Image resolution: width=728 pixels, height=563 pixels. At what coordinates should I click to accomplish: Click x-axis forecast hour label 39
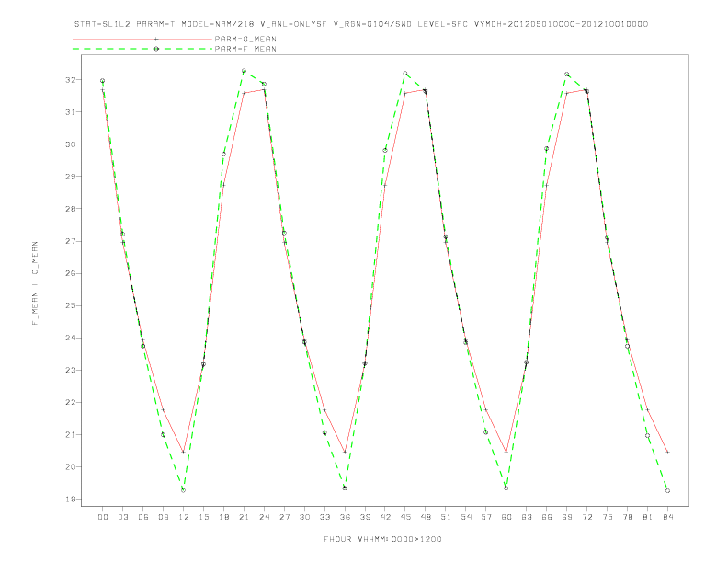[x=365, y=517]
